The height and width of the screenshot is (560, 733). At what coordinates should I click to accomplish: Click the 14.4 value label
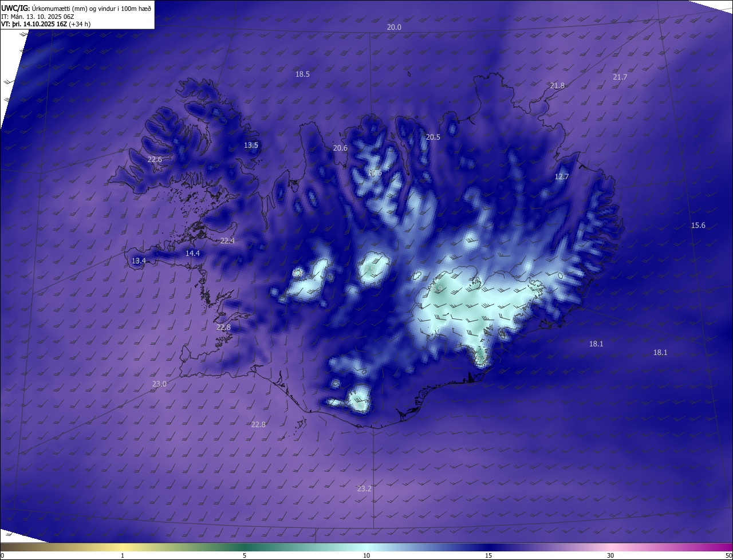[192, 254]
